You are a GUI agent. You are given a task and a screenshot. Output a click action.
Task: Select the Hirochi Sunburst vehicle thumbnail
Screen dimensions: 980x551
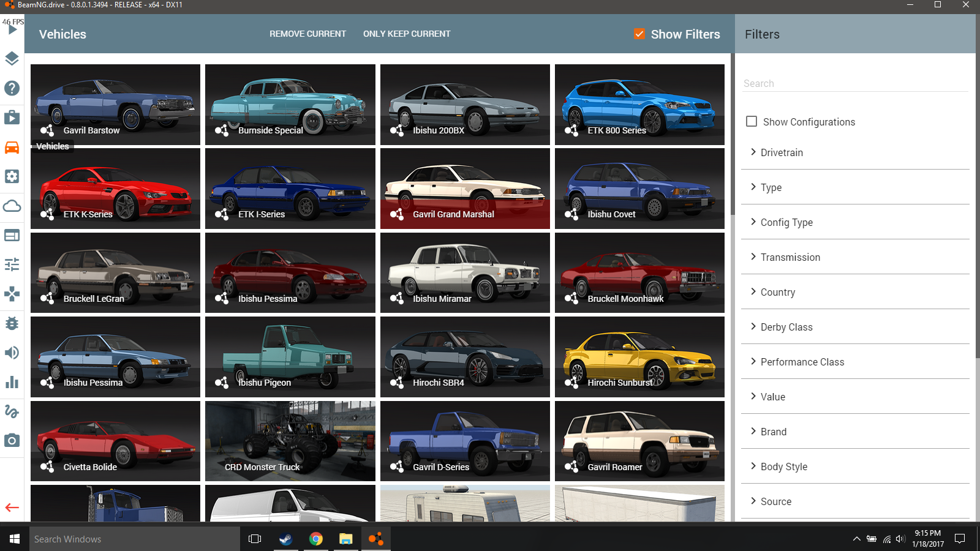639,357
